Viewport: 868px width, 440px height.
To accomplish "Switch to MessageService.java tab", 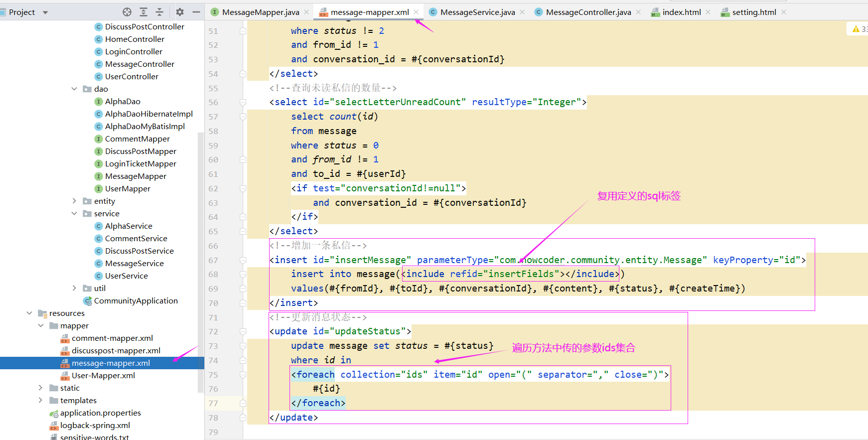I will point(477,12).
